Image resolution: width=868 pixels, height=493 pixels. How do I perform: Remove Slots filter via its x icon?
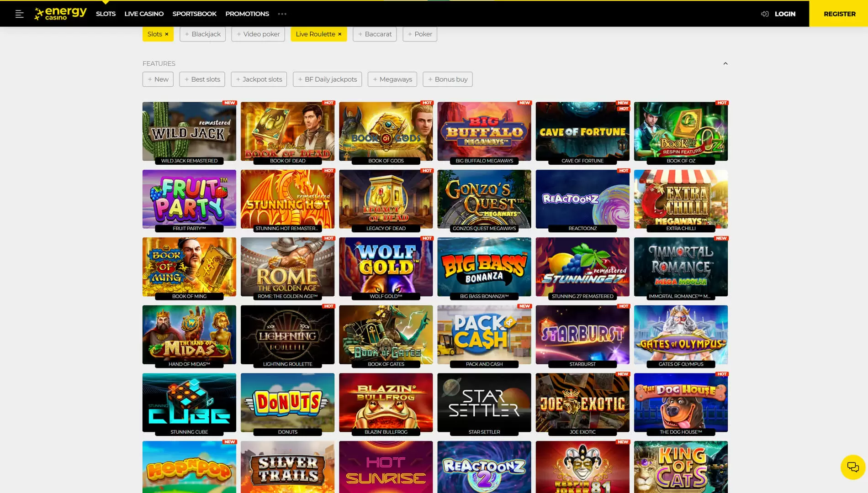[167, 34]
